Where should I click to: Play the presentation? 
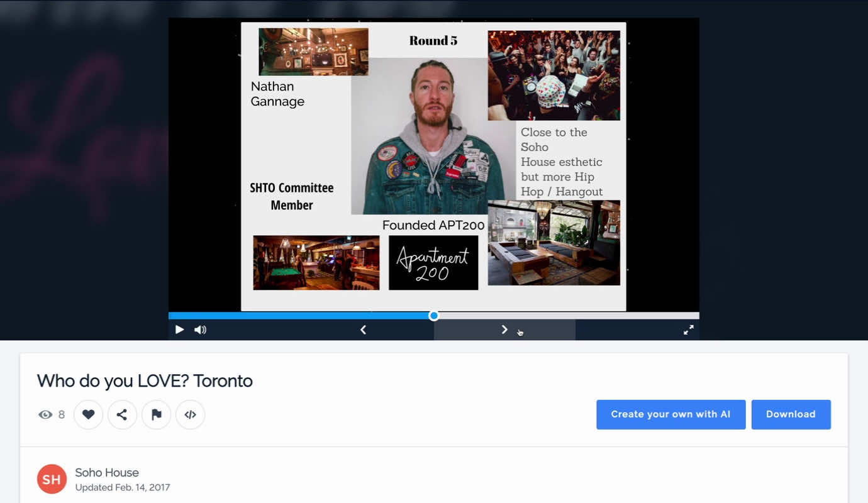click(179, 329)
